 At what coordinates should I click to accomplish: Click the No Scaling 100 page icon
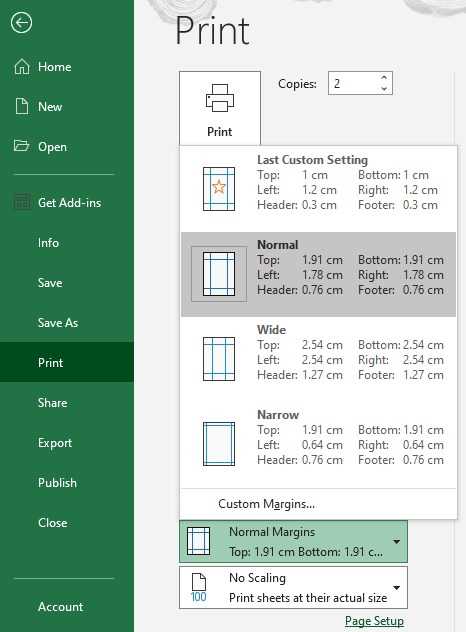[198, 588]
